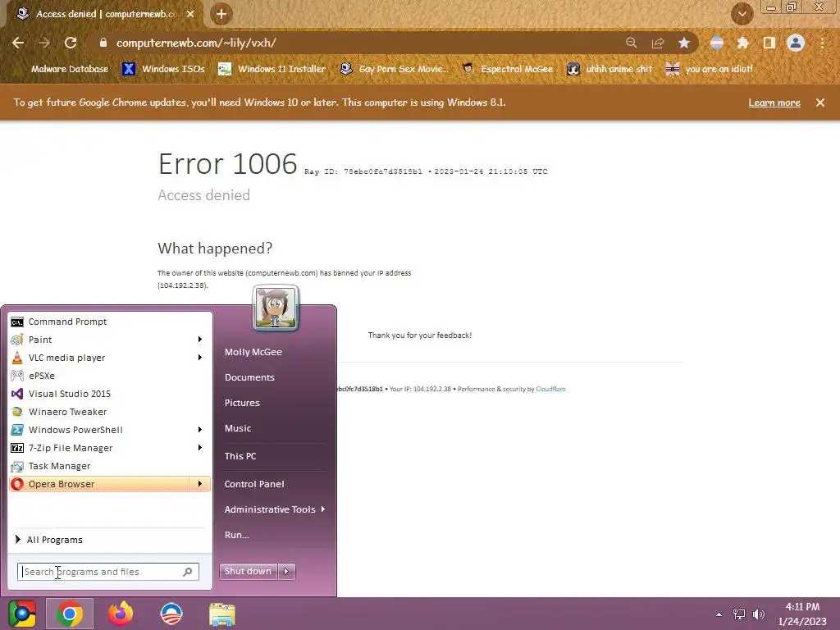
Task: Expand the tab search dropdown arrow
Action: (x=742, y=14)
